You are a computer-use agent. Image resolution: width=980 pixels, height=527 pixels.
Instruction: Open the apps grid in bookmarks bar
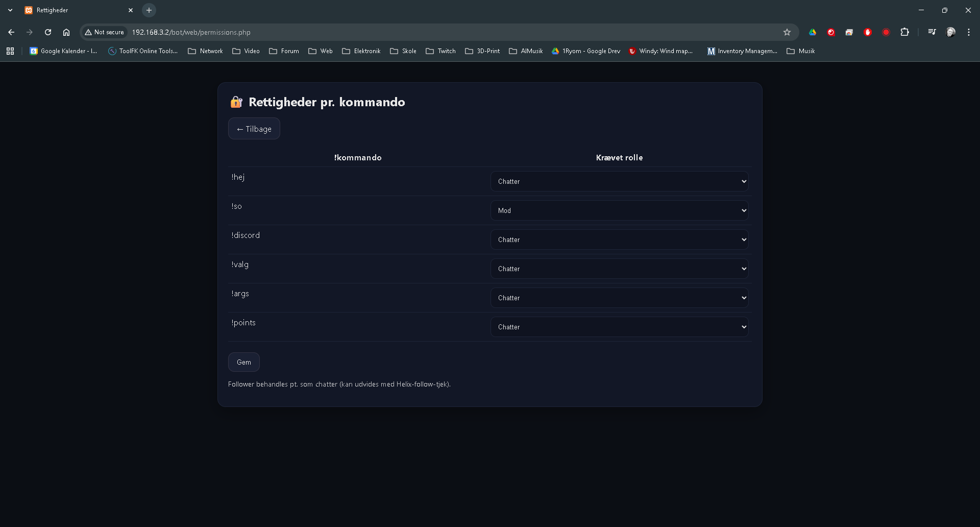(x=10, y=51)
